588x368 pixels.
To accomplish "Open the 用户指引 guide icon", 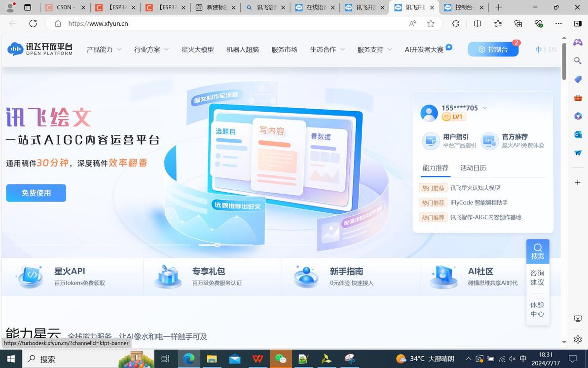I will tap(431, 141).
